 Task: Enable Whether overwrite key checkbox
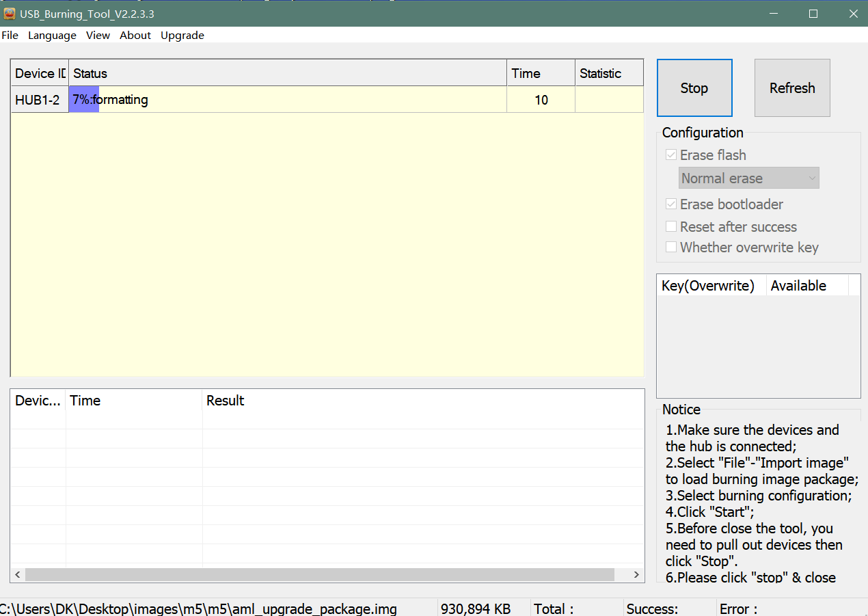(671, 247)
